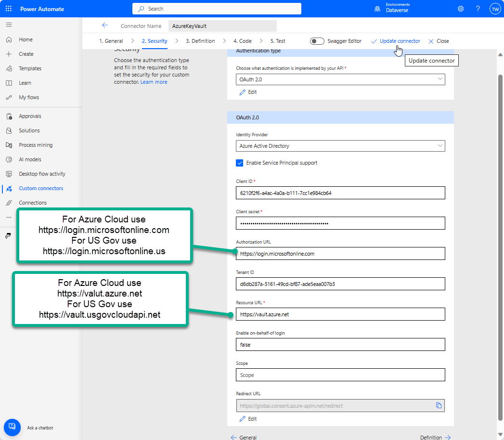Open the TW account avatar
The image size is (504, 440).
click(x=495, y=9)
